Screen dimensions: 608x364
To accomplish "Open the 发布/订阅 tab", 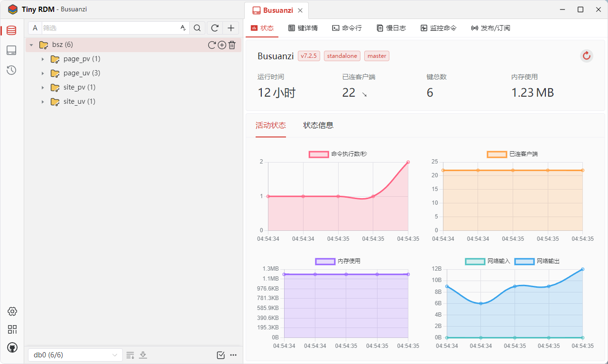I will [x=490, y=28].
